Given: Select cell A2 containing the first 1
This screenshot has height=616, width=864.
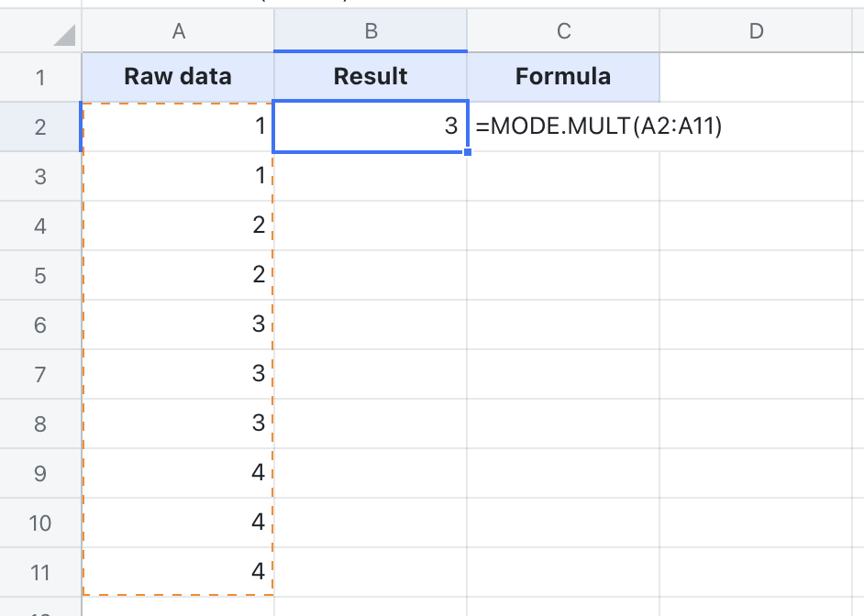Looking at the screenshot, I should 177,126.
